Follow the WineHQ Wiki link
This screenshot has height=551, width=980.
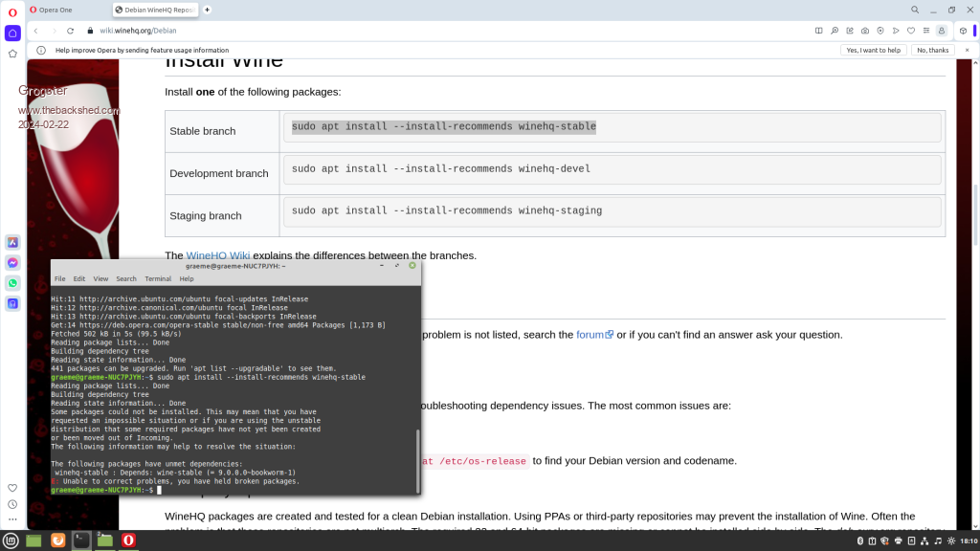[217, 255]
